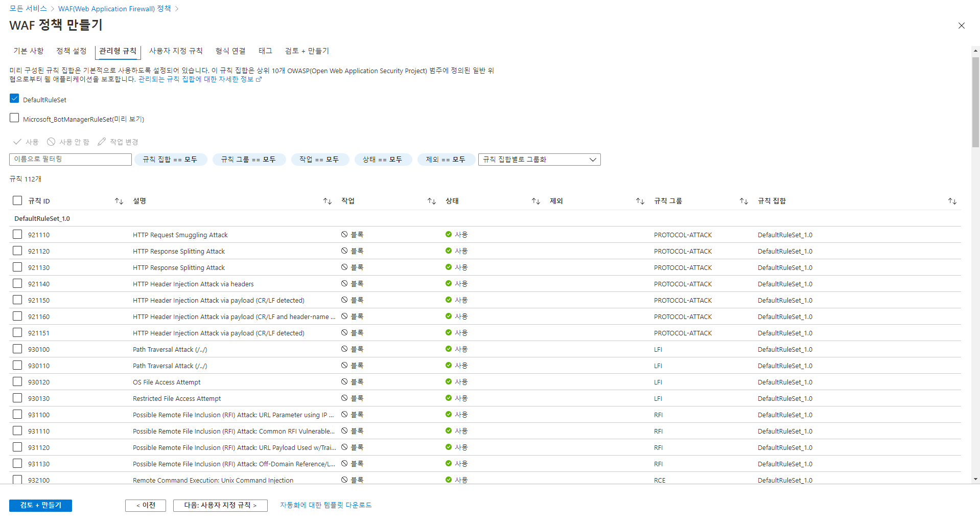Sort by 상태 column using its arrows

(x=536, y=201)
